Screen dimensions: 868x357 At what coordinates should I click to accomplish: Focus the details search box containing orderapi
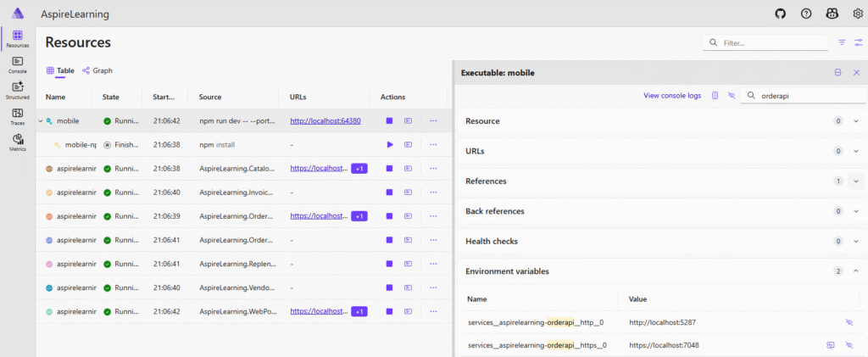[804, 96]
